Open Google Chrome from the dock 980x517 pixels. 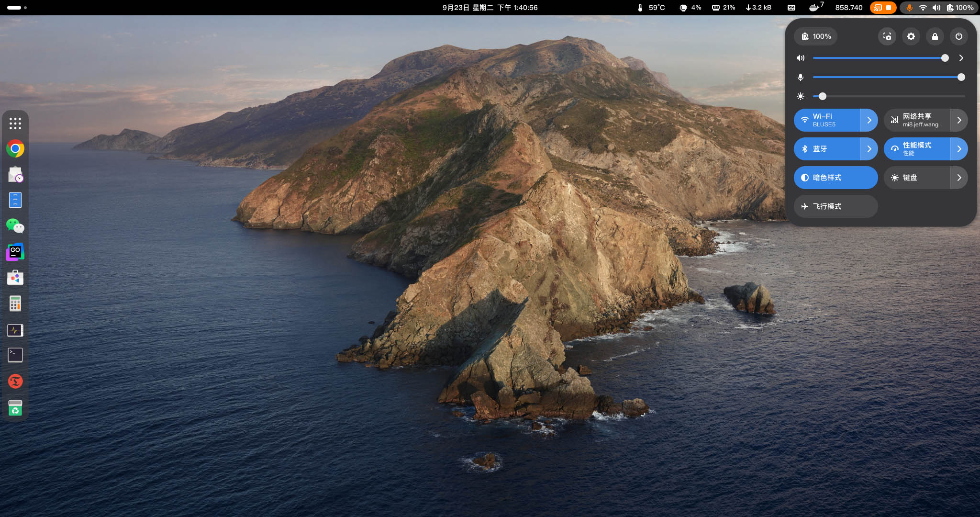[15, 148]
